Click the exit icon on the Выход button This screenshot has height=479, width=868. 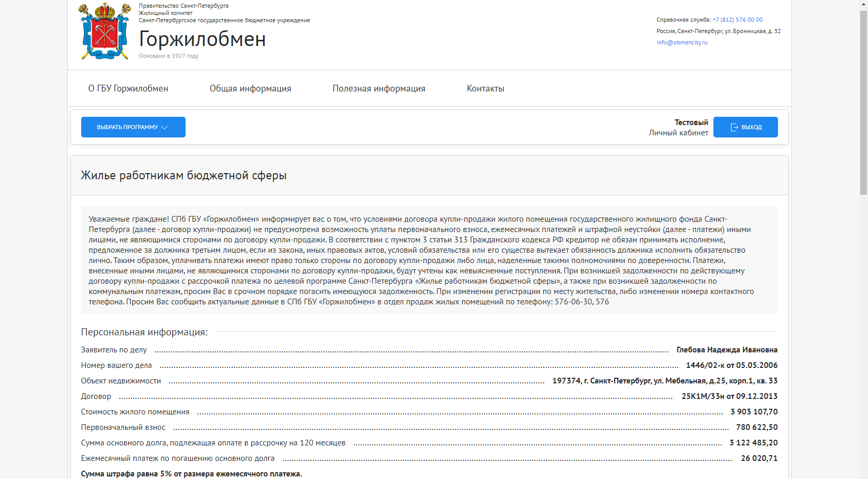734,127
